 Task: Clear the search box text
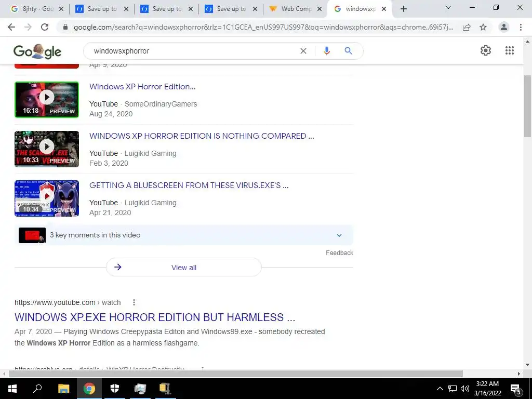click(303, 51)
